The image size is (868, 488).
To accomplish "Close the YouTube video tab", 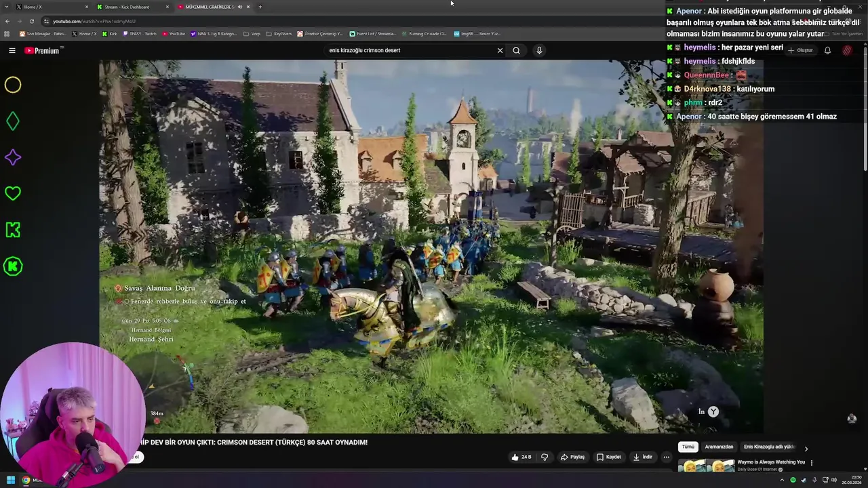I will point(248,7).
